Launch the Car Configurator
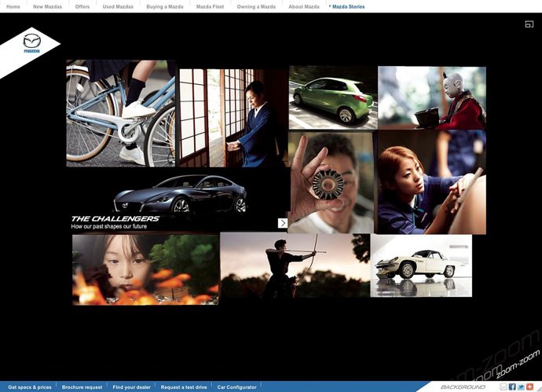 point(237,387)
